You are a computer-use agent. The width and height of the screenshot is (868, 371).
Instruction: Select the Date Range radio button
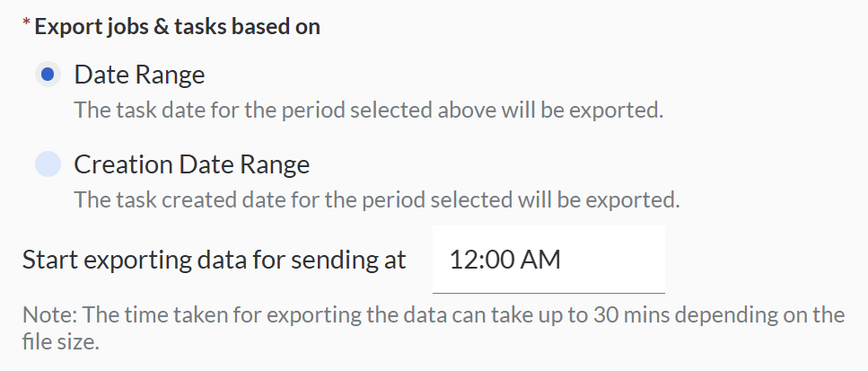[x=48, y=74]
